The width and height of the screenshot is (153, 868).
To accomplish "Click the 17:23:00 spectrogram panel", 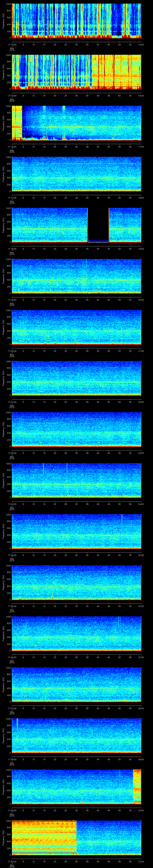I will (x=76, y=481).
